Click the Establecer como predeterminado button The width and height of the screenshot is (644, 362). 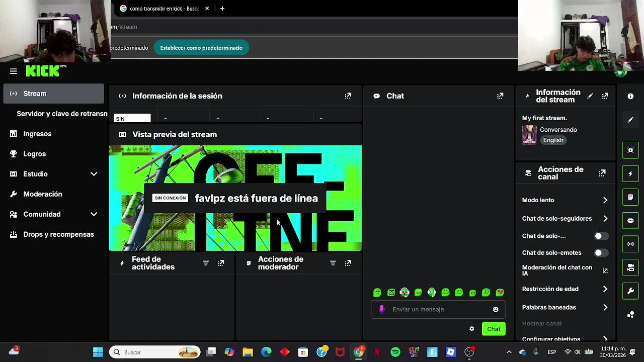point(201,48)
